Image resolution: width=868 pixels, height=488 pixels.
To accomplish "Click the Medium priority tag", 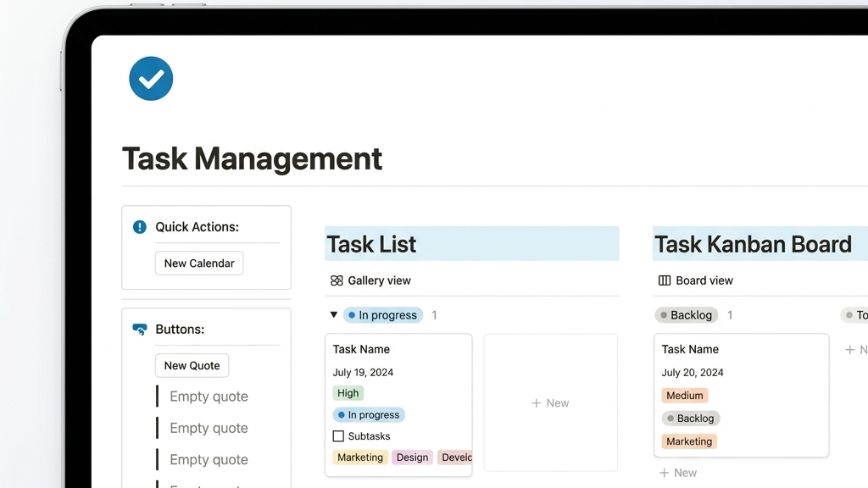I will pos(685,395).
